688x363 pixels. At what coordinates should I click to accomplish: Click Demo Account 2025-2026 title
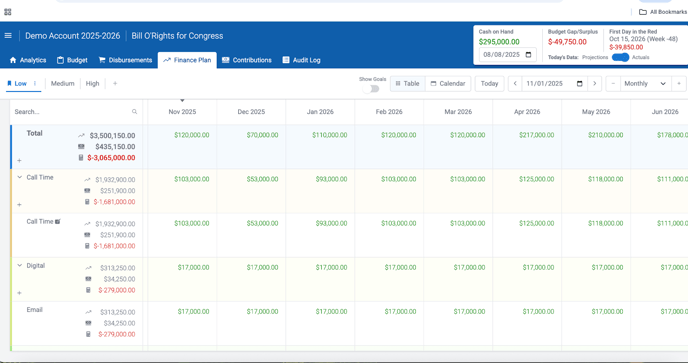(72, 36)
